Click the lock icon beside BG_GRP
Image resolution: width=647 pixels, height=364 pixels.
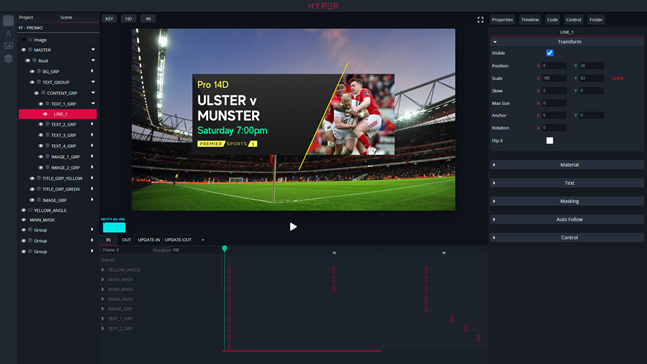[39, 71]
